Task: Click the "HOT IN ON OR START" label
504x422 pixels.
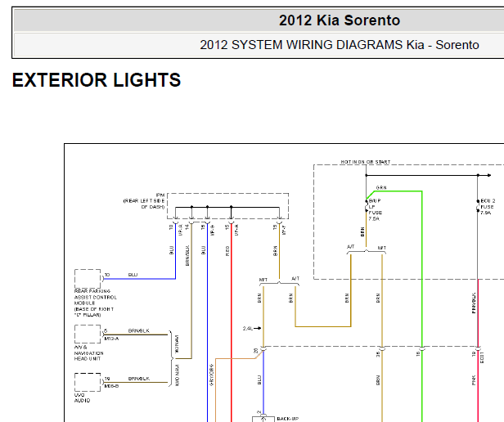Action: pos(366,162)
